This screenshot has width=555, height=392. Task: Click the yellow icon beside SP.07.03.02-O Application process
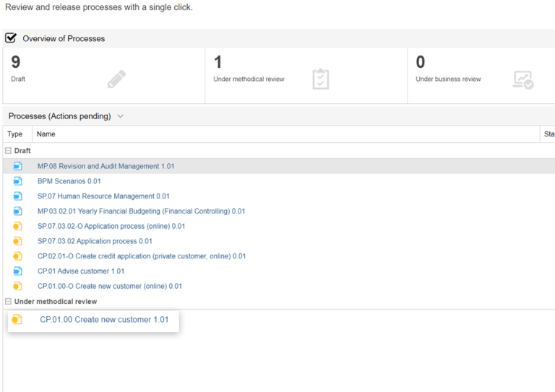click(17, 226)
